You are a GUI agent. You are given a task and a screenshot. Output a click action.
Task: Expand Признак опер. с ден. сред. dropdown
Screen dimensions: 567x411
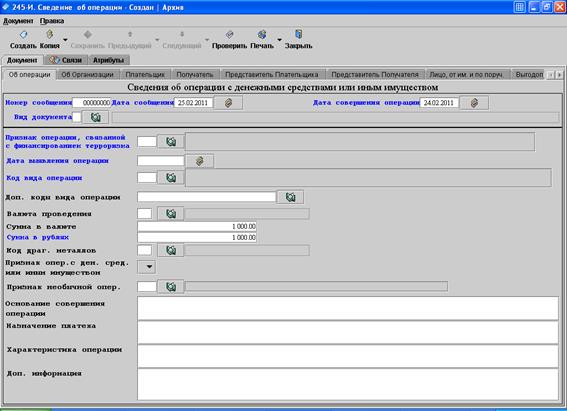tap(147, 267)
